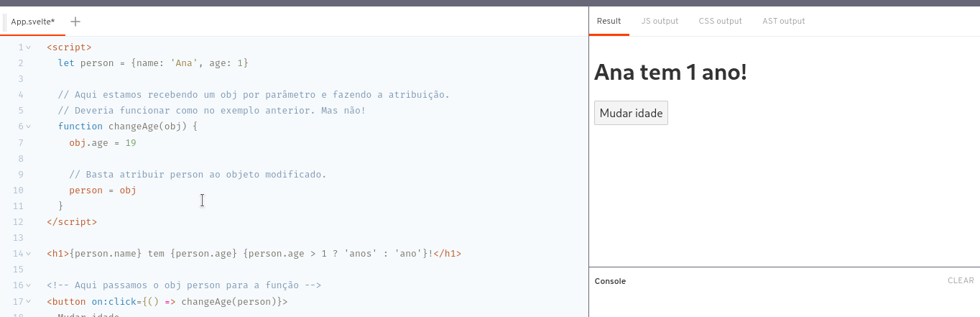
Task: Collapse the h1 fold arrow at line 14
Action: [x=29, y=254]
